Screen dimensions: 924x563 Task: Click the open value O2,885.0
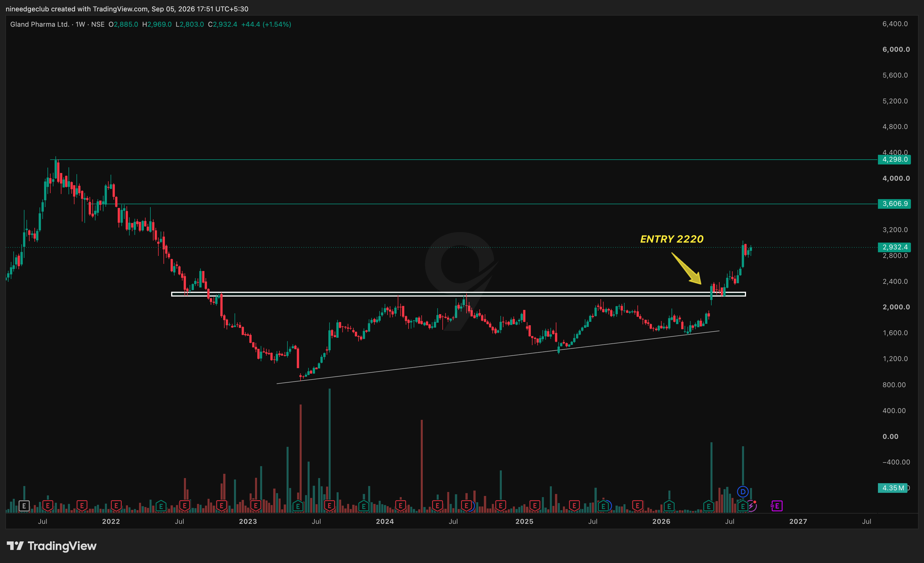click(123, 24)
